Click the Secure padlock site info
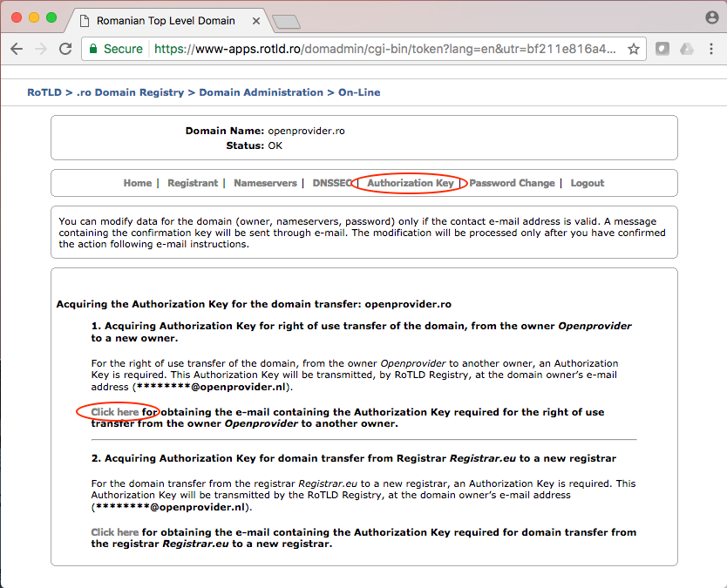This screenshot has height=588, width=727. [115, 50]
